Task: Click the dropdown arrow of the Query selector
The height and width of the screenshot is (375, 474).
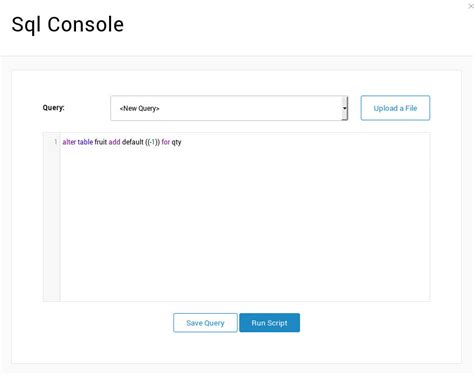Action: (x=344, y=108)
